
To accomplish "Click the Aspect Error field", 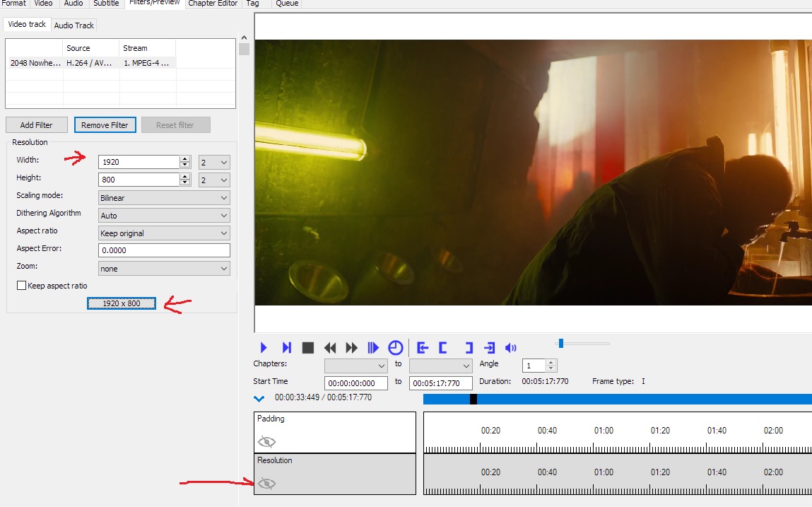I will 164,250.
